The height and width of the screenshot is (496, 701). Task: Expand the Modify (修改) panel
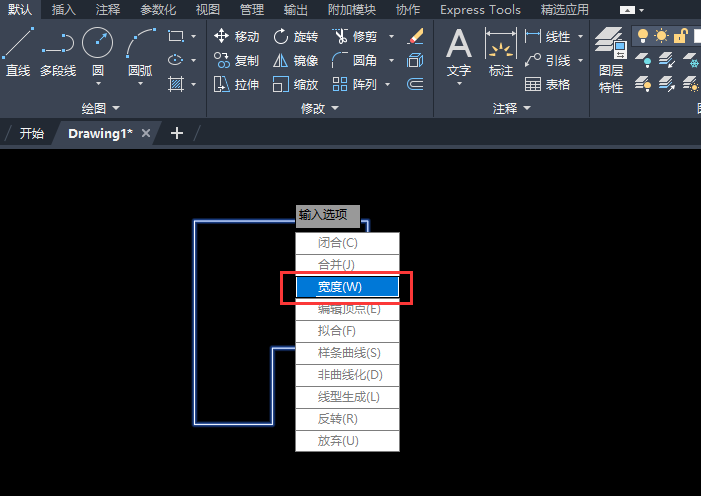320,108
